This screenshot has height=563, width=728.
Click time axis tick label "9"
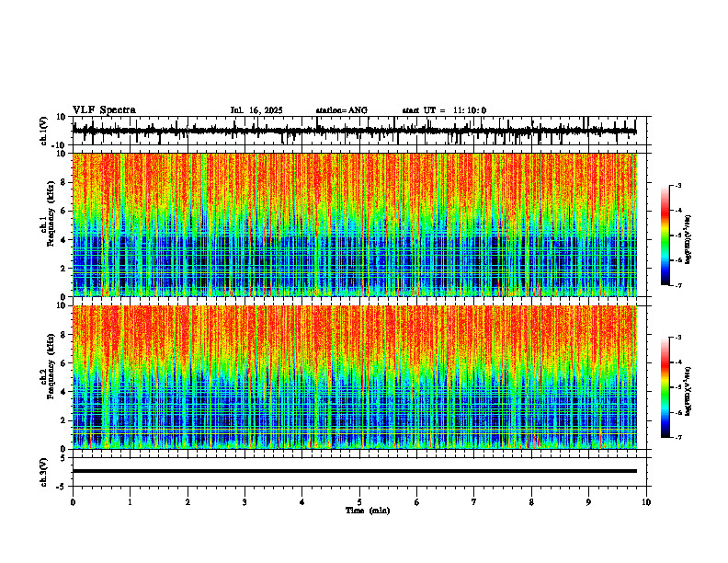pyautogui.click(x=588, y=502)
